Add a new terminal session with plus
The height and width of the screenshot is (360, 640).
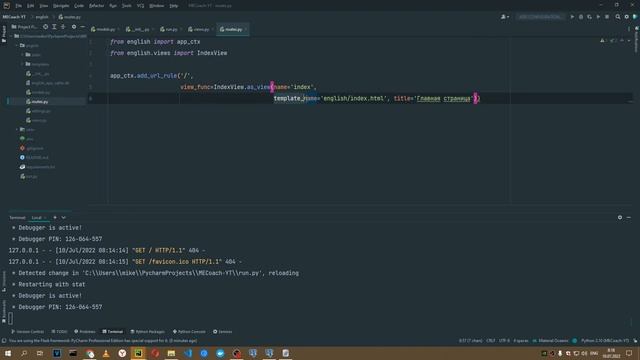coord(55,218)
